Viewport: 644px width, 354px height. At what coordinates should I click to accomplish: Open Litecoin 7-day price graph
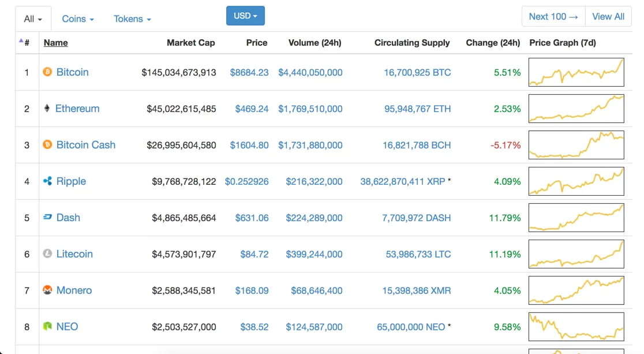tap(576, 254)
